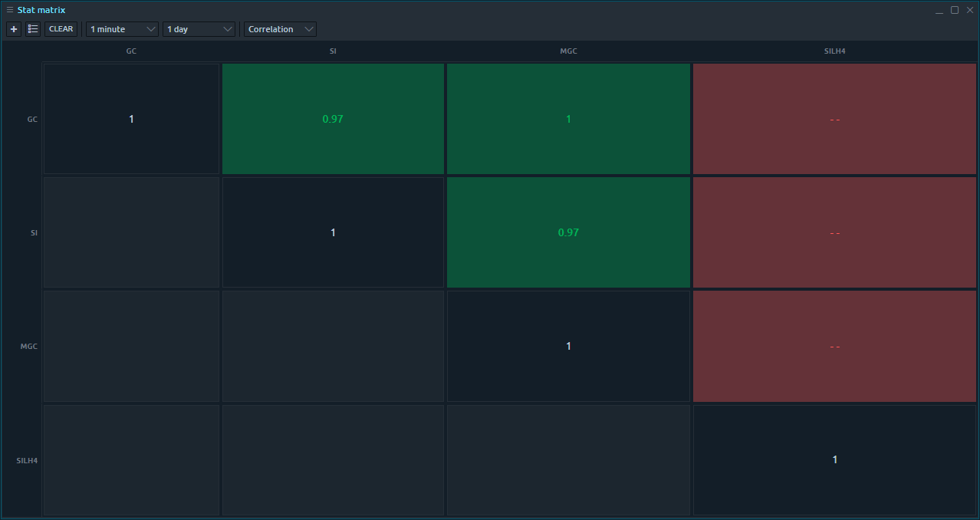Click the empty SI row cell under GC
The image size is (980, 520).
pyautogui.click(x=131, y=232)
